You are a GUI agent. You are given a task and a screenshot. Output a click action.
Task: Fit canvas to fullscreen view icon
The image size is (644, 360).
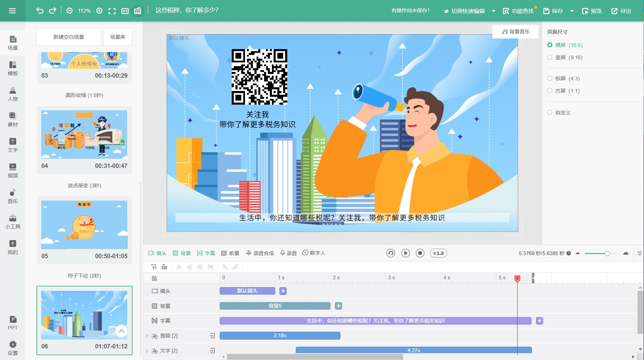click(112, 11)
